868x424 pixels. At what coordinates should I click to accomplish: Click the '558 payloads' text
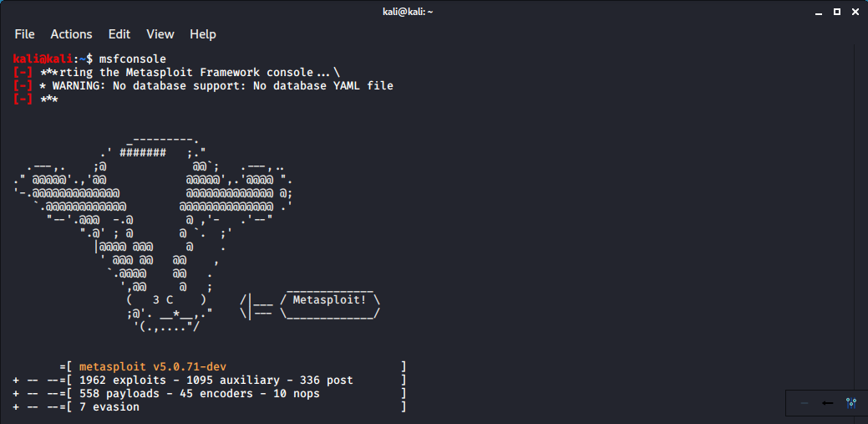pyautogui.click(x=119, y=394)
